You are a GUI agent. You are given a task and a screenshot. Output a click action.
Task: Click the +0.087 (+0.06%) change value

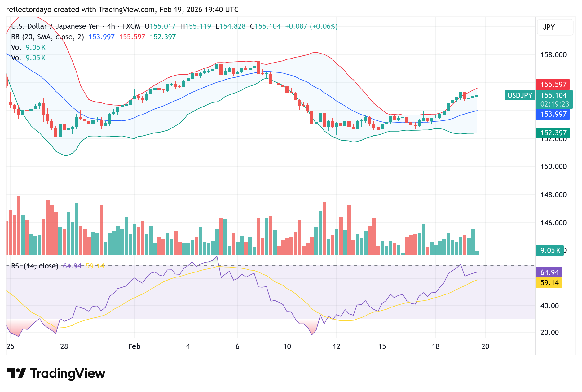tap(311, 26)
